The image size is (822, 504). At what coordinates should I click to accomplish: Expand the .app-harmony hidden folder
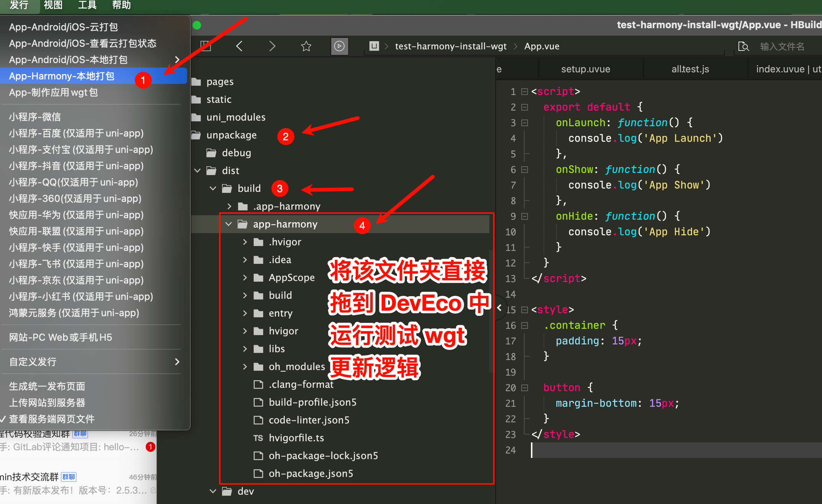point(229,206)
